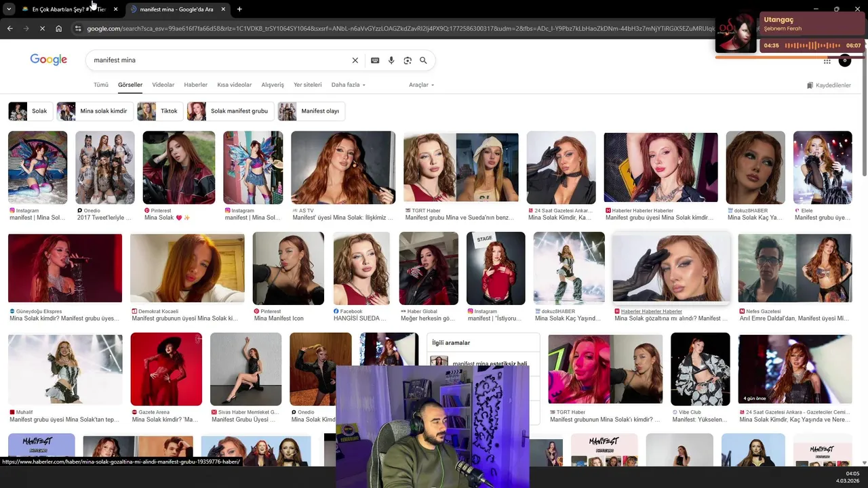Open the Sivas Haber 'Manifest Grubu Üyesi' link
The height and width of the screenshot is (488, 868).
click(x=245, y=420)
